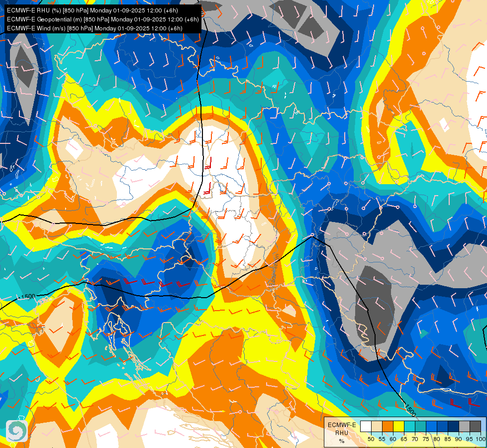Viewport: 487px width, 448px height.
Task: Click the swirl logo icon in the map corner
Action: [17, 431]
